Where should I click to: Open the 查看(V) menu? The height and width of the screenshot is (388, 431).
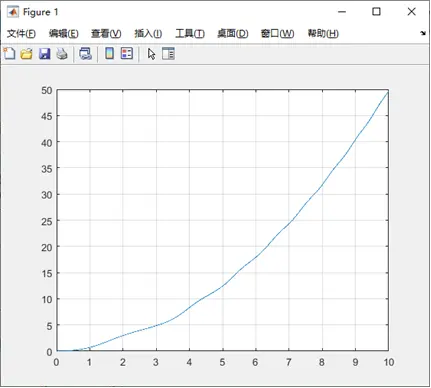click(x=106, y=33)
